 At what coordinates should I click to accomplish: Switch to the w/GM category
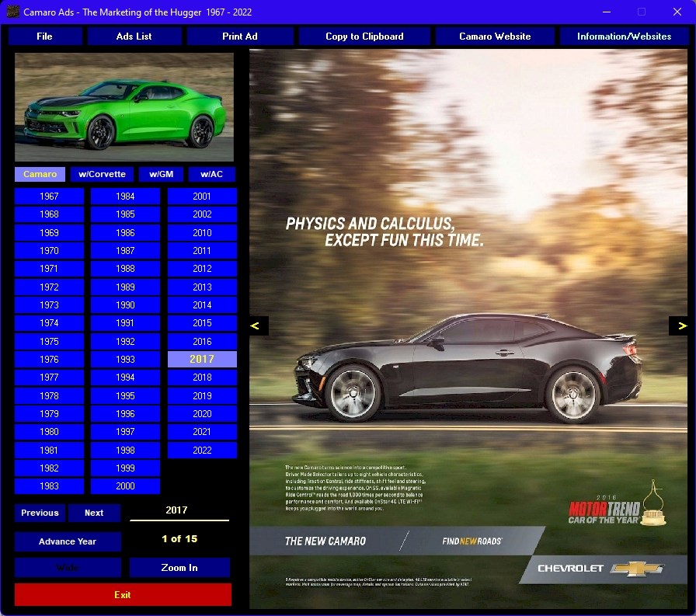161,175
